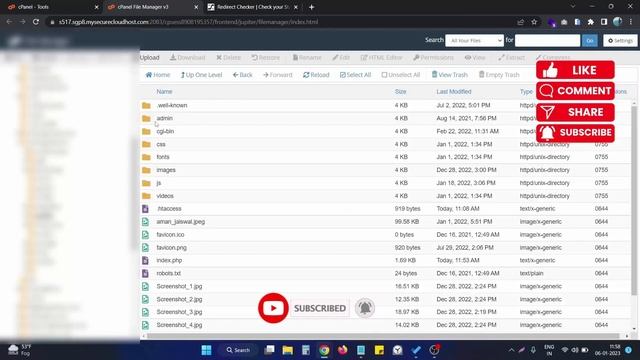Viewport: 640px width, 360px height.
Task: Sort files by Name column
Action: pos(164,91)
